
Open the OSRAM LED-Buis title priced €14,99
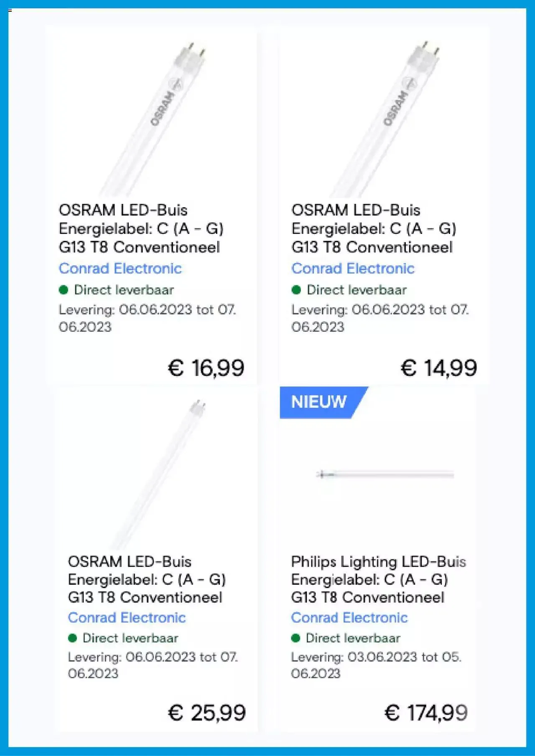373,228
